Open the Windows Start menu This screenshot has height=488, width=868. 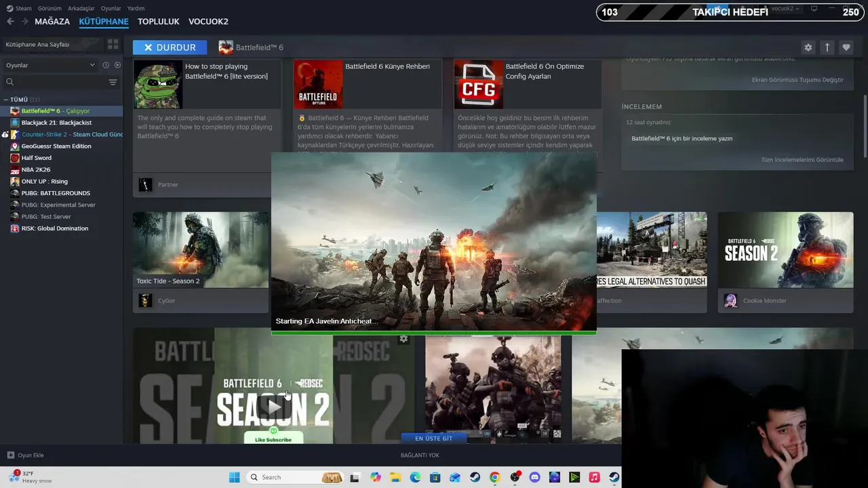coord(234,477)
